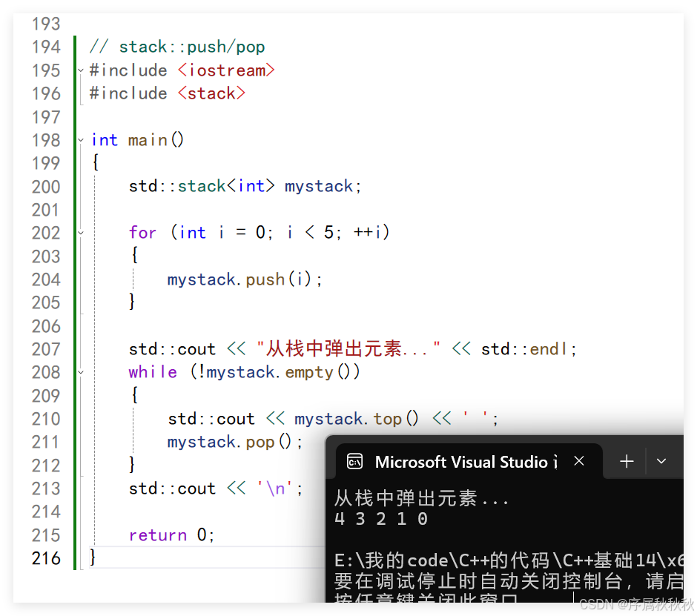Click '++i' in the for loop

368,232
